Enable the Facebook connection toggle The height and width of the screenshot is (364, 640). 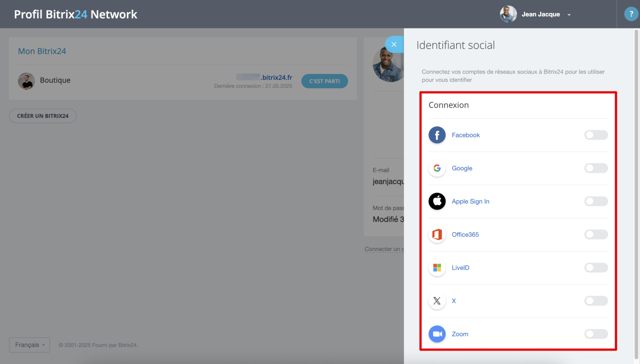[x=596, y=135]
